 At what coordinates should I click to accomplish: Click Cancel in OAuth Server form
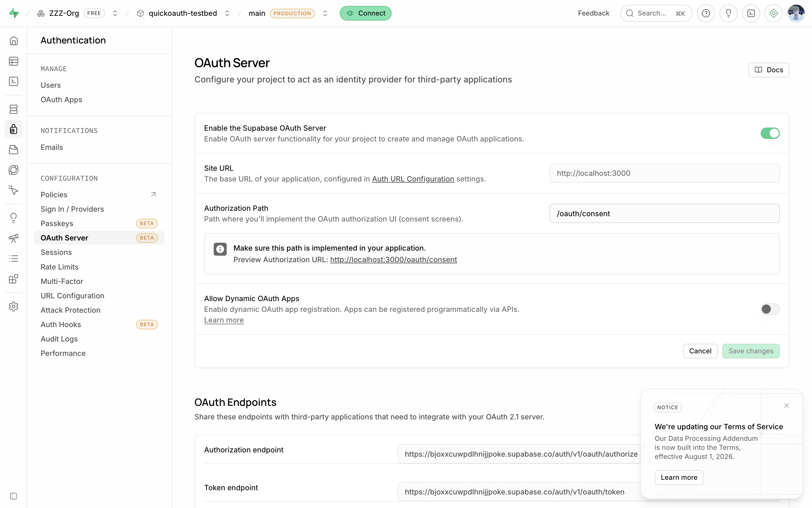700,351
